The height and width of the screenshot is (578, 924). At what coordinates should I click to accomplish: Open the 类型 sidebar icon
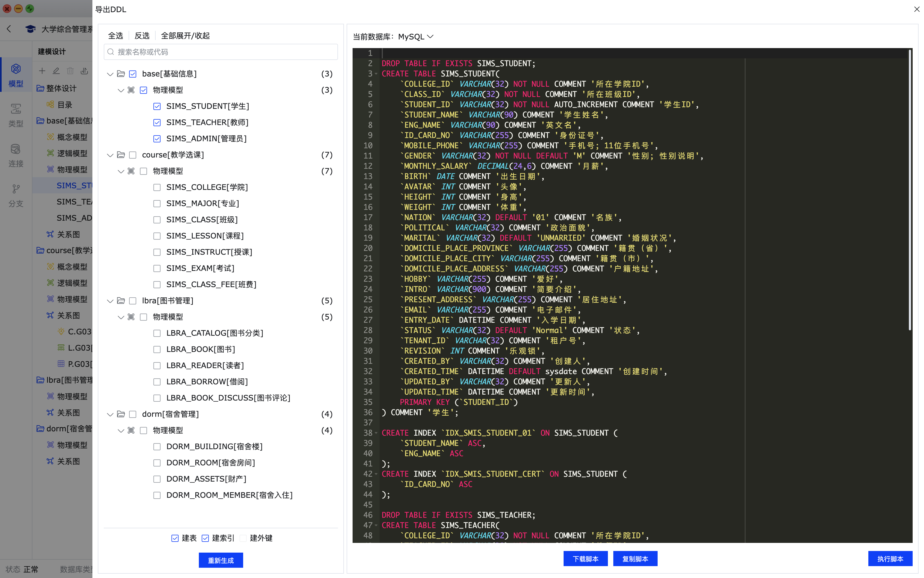click(x=16, y=115)
